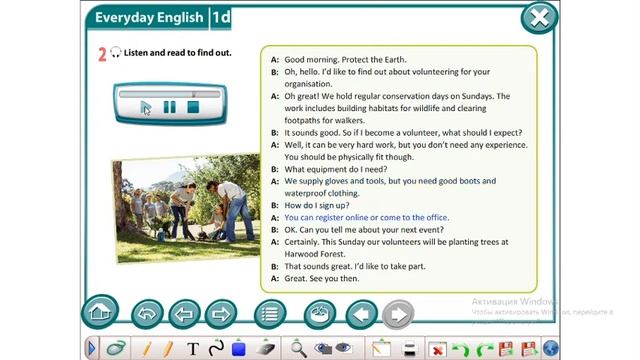This screenshot has width=640, height=360.
Task: Select the thin orange pen tool
Action: 147,349
